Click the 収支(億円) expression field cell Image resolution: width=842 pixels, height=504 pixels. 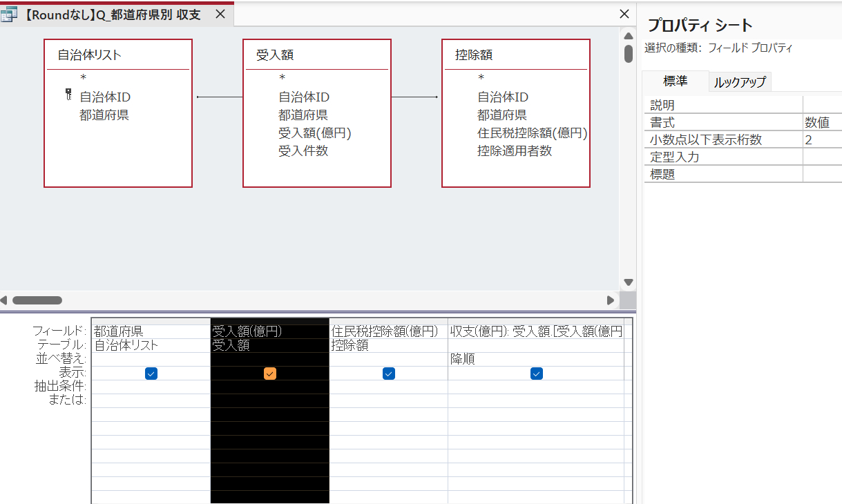click(536, 331)
